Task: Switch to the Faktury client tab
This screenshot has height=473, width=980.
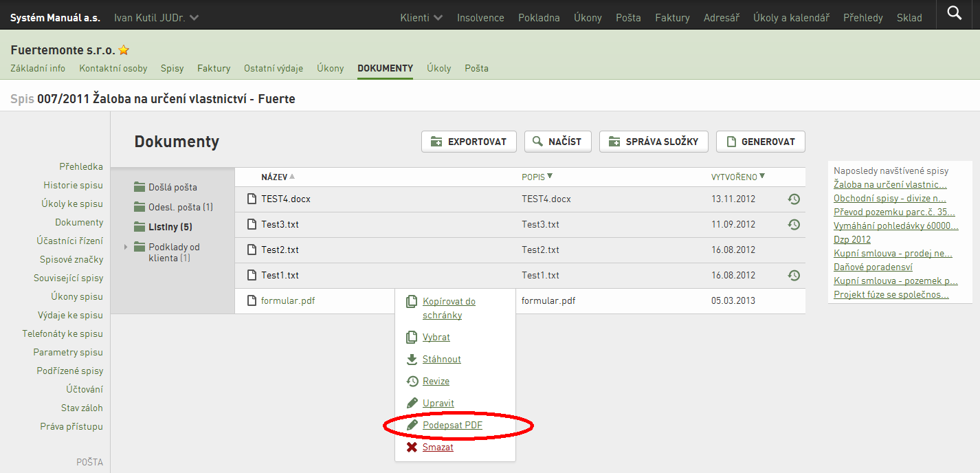Action: [x=214, y=68]
